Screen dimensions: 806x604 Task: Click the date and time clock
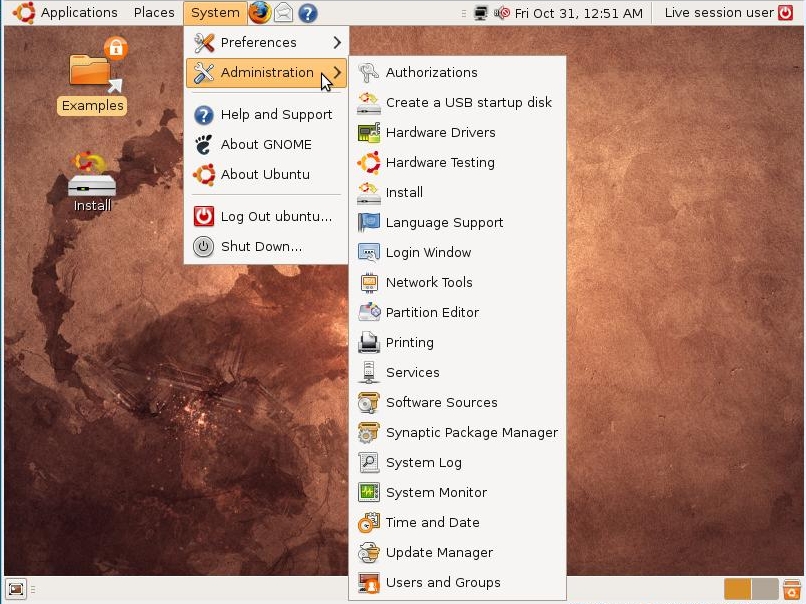(578, 13)
